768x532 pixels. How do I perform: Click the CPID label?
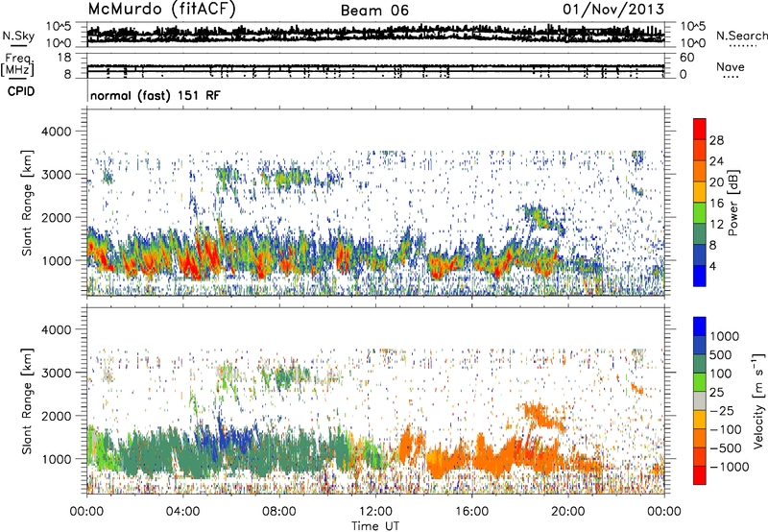pos(21,91)
